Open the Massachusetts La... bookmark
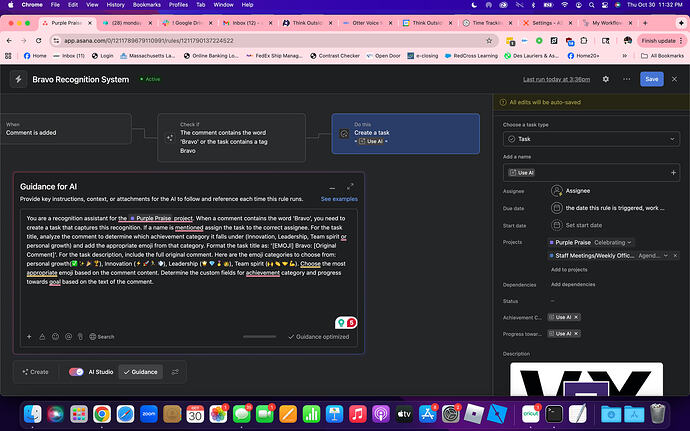 [148, 56]
